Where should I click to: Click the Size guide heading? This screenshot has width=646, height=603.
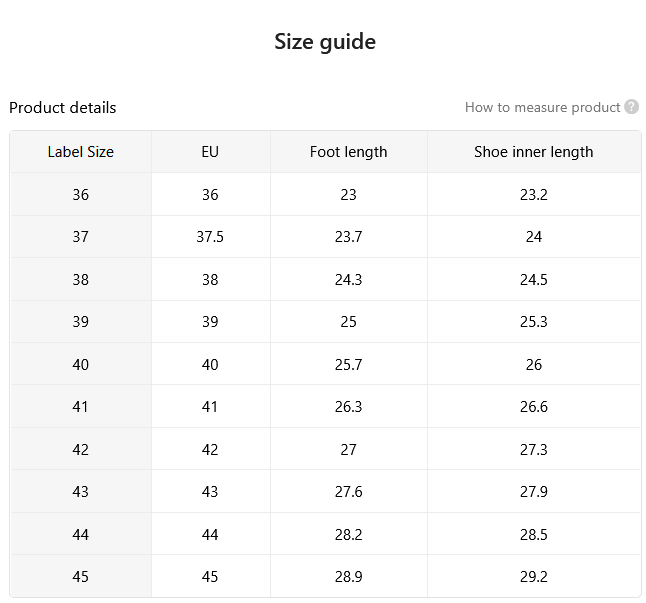[325, 42]
